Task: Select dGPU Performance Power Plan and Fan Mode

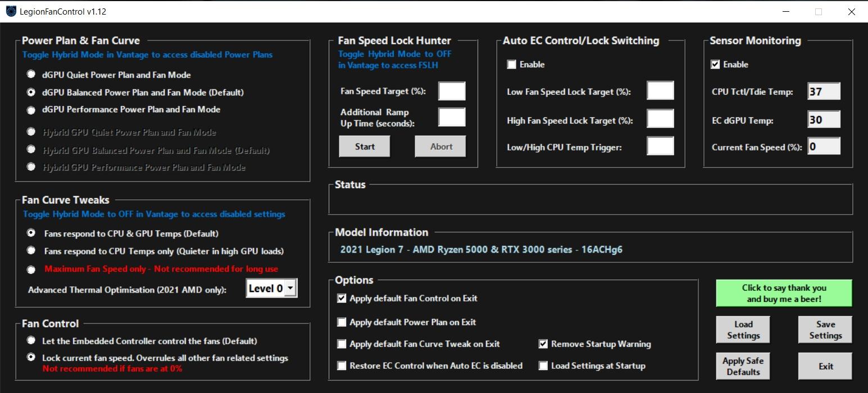Action: (x=31, y=109)
